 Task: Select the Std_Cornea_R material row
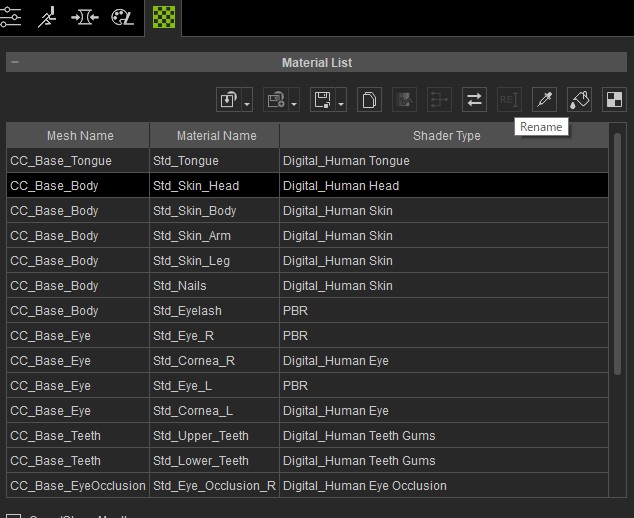pyautogui.click(x=194, y=361)
